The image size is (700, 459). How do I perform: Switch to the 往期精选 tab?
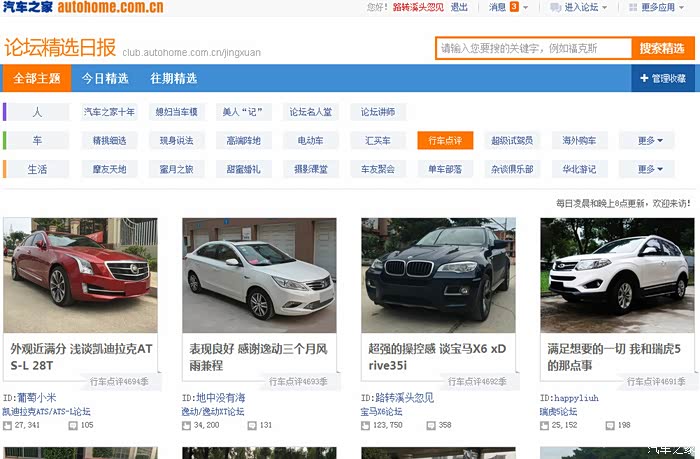click(173, 78)
